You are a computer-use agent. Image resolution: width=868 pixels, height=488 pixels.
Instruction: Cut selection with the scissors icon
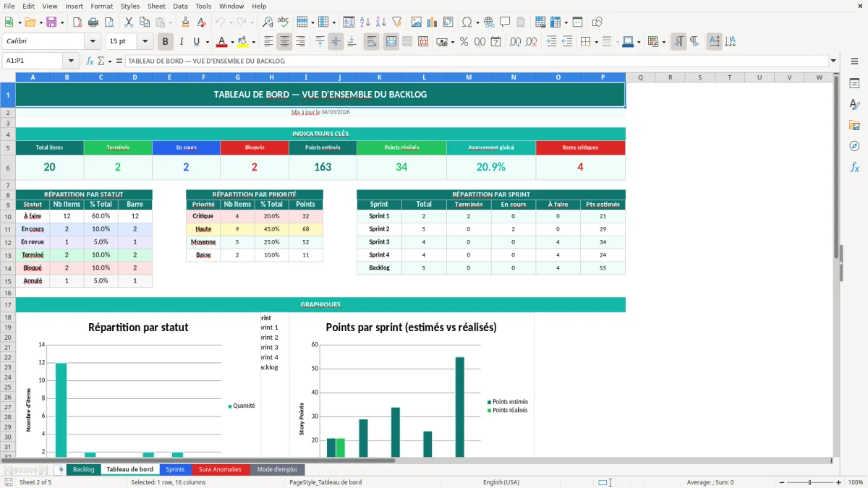point(128,22)
